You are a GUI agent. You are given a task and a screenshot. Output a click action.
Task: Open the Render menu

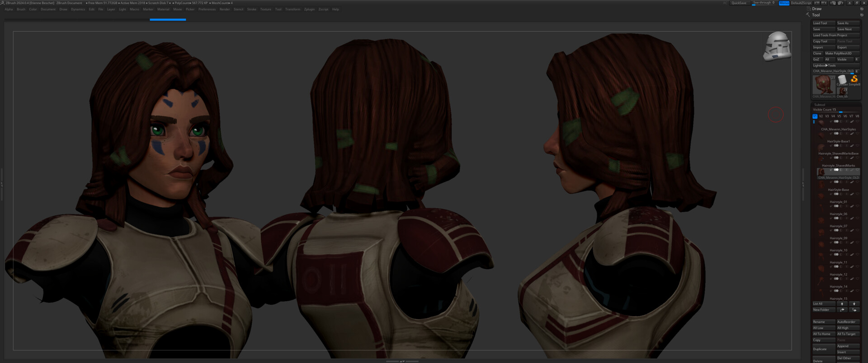[225, 9]
